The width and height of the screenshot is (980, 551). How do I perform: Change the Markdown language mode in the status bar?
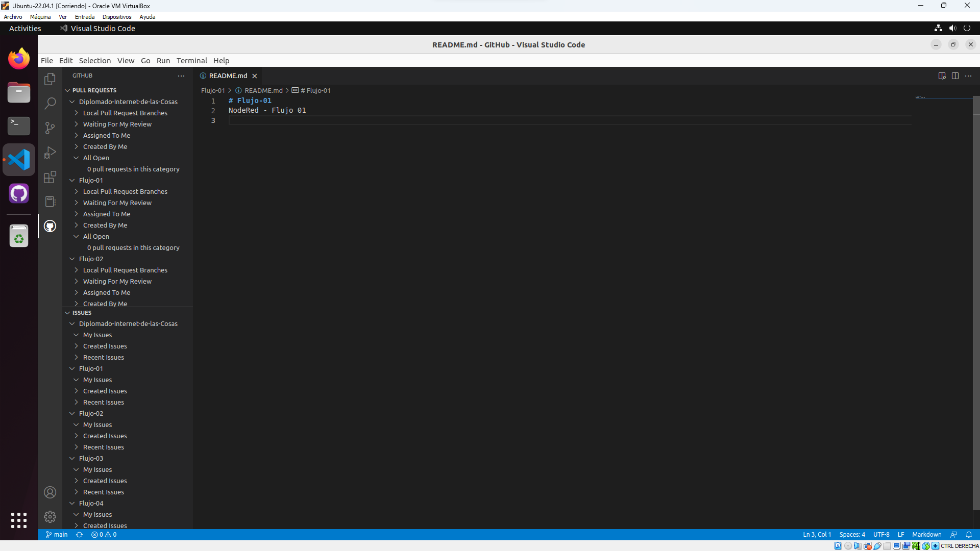pyautogui.click(x=926, y=535)
